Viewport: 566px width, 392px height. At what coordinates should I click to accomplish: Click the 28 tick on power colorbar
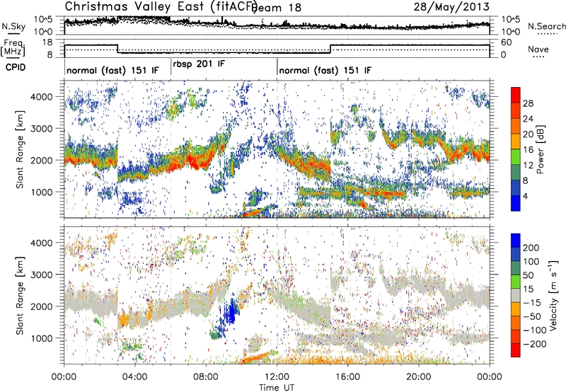tap(528, 103)
